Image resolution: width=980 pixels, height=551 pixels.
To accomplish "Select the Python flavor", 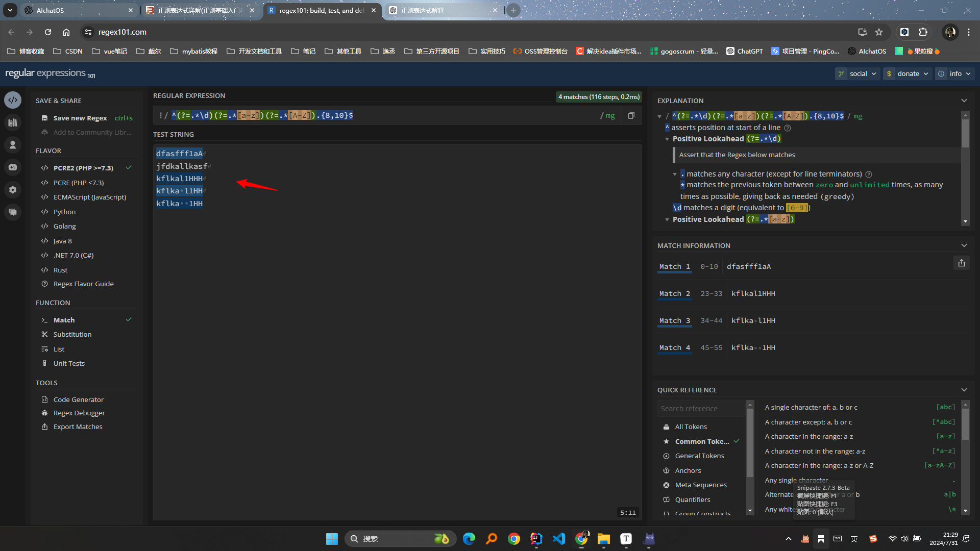I will [64, 212].
